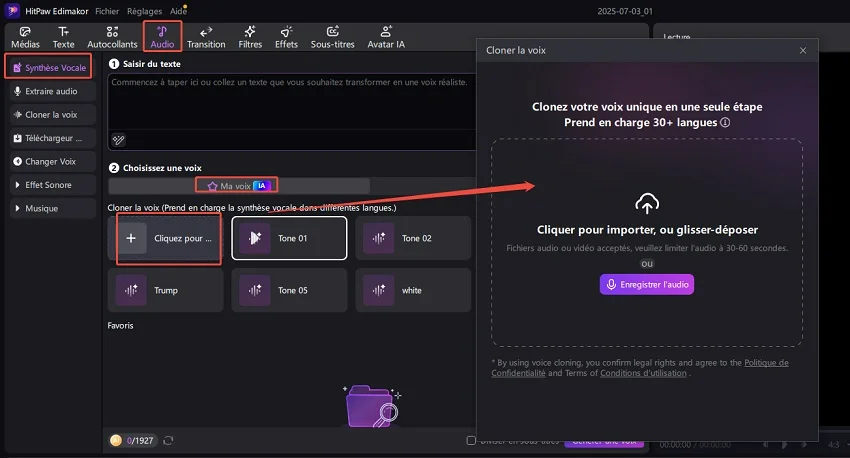Click the refresh credits icon
Screen dimensions: 850x458
(x=168, y=440)
